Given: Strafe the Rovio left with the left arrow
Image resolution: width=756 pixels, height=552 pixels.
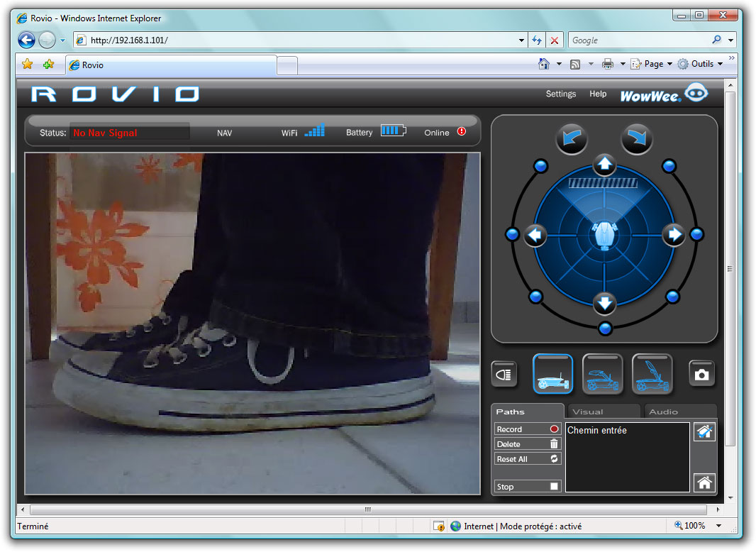Looking at the screenshot, I should click(535, 235).
